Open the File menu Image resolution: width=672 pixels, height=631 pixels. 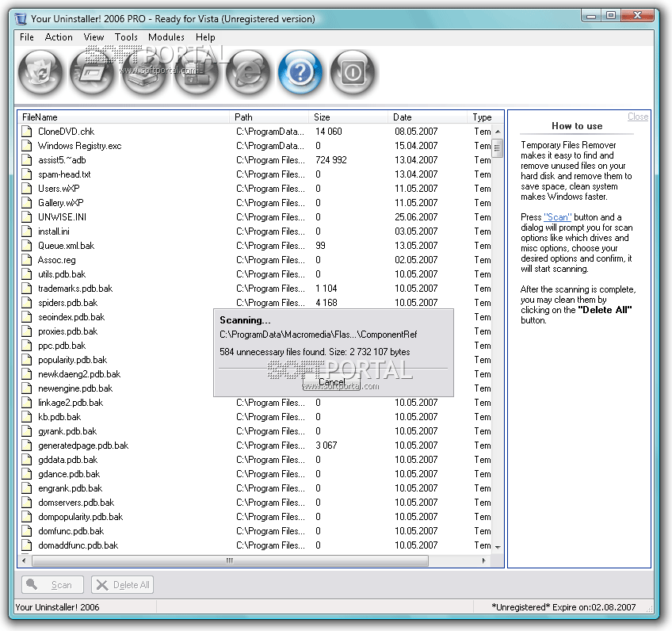(27, 37)
